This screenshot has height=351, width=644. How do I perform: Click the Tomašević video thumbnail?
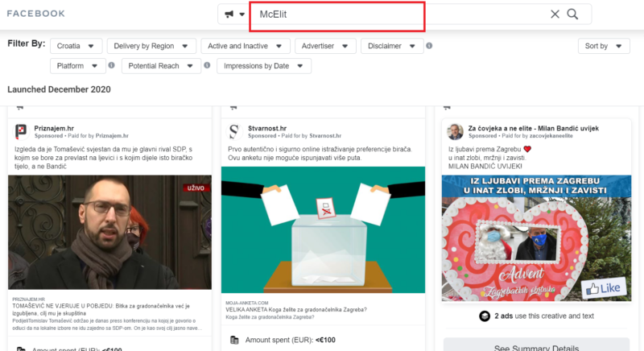pyautogui.click(x=110, y=233)
